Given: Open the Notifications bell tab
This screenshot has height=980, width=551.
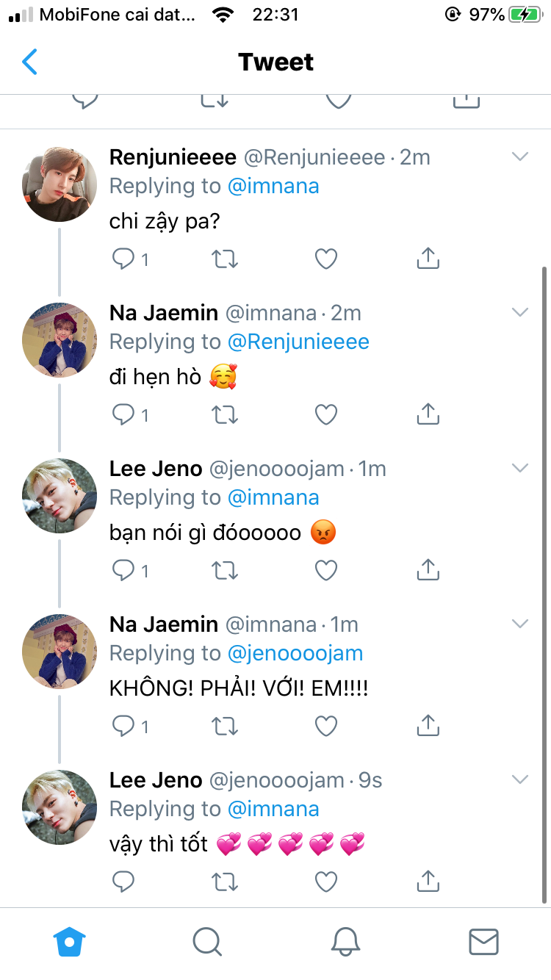Looking at the screenshot, I should click(345, 941).
